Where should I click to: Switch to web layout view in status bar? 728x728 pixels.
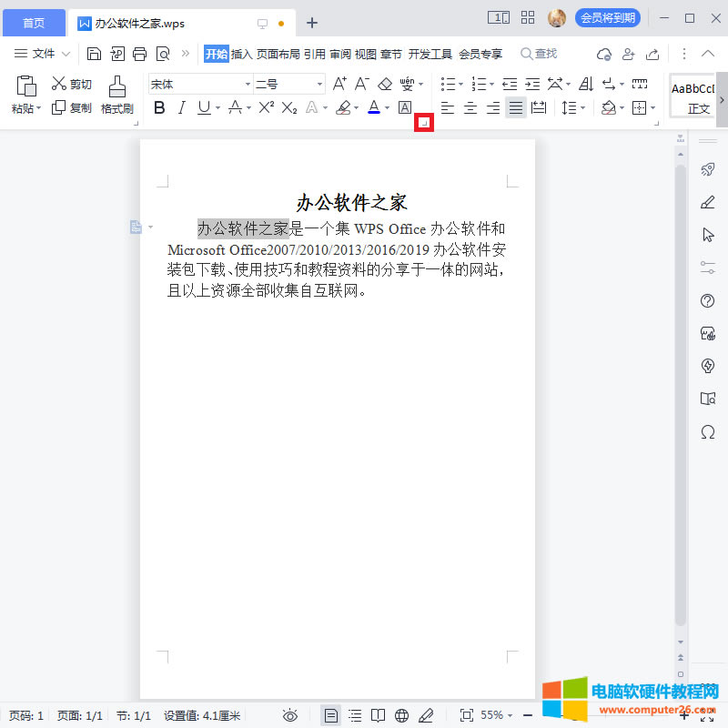(400, 715)
